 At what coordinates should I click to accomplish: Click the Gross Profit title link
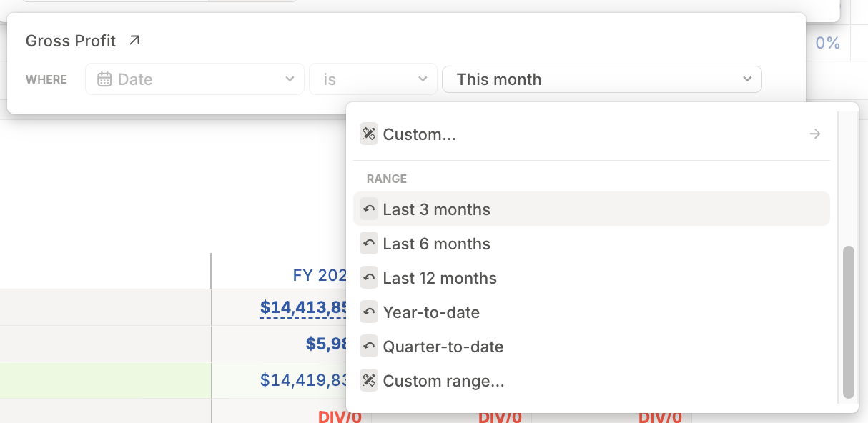tap(71, 41)
